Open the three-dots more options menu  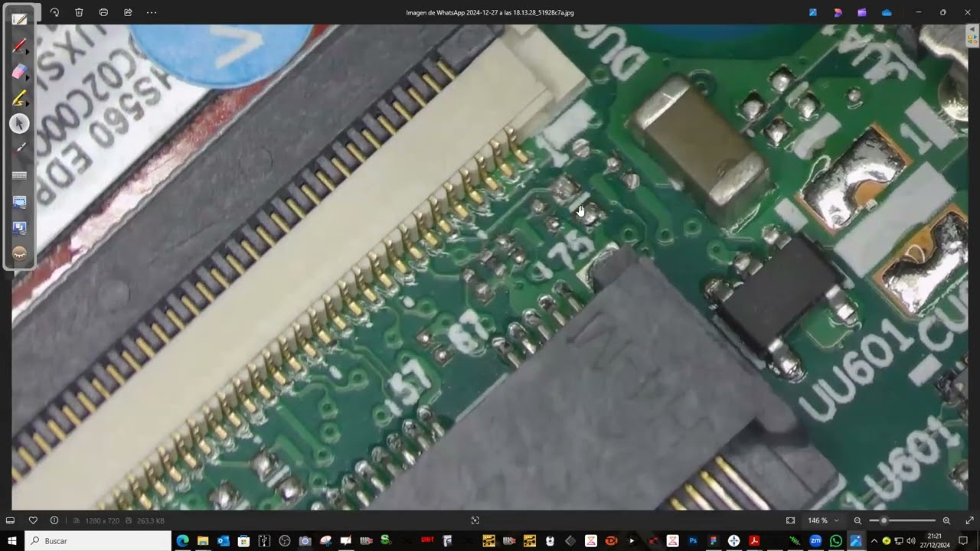click(x=152, y=12)
